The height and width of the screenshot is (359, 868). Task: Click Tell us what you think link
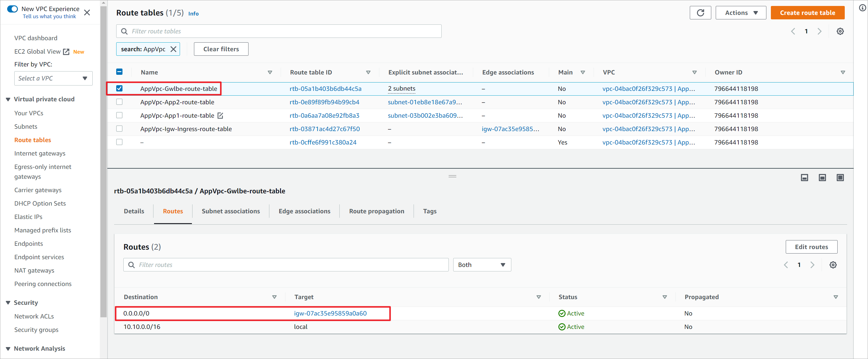coord(49,16)
